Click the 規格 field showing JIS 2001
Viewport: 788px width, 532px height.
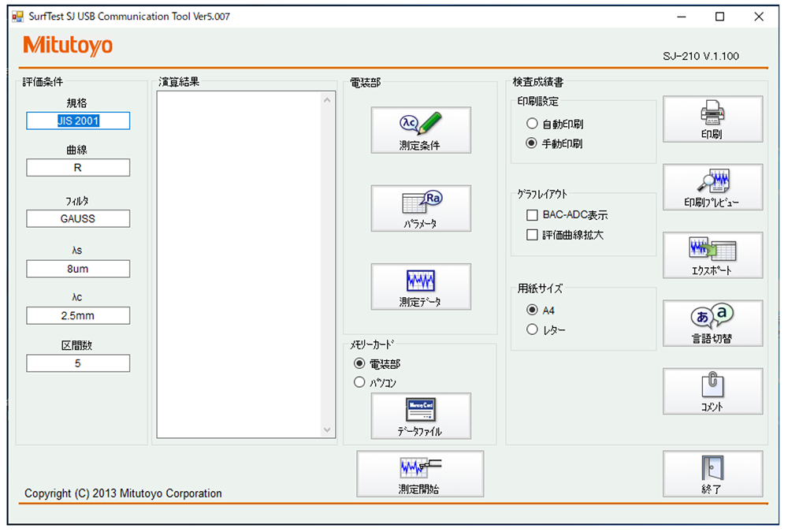pyautogui.click(x=78, y=121)
